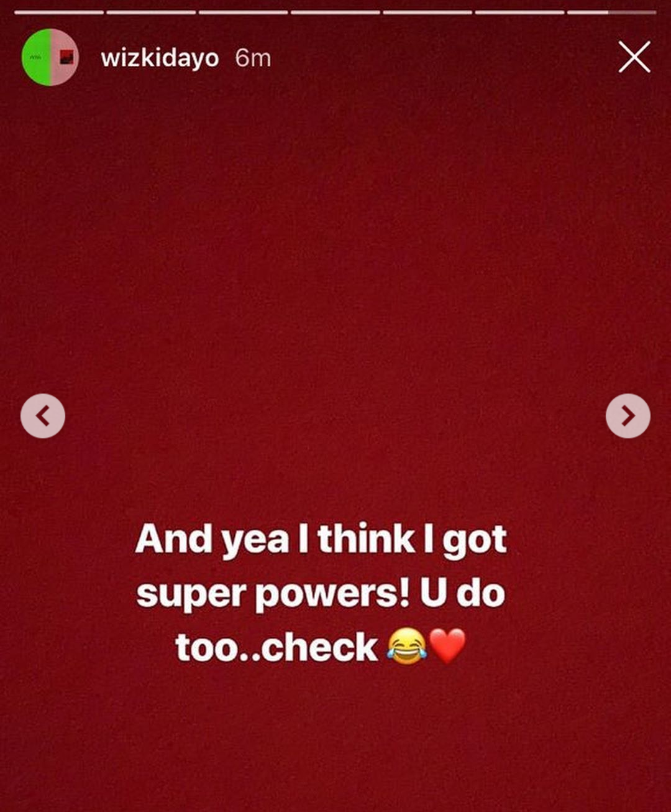
Task: Jump to sixth story progress segment
Action: [x=520, y=12]
